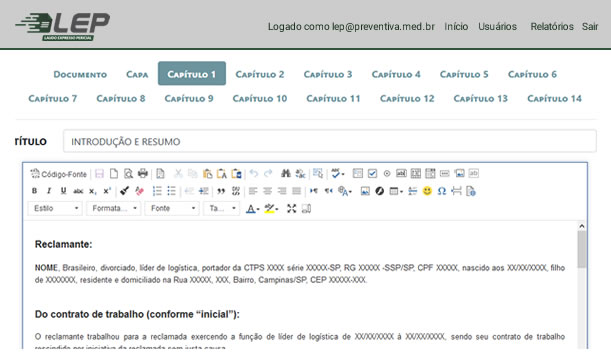Viewport: 611px width, 364px height.
Task: Switch to the Capa tab
Action: tap(137, 74)
